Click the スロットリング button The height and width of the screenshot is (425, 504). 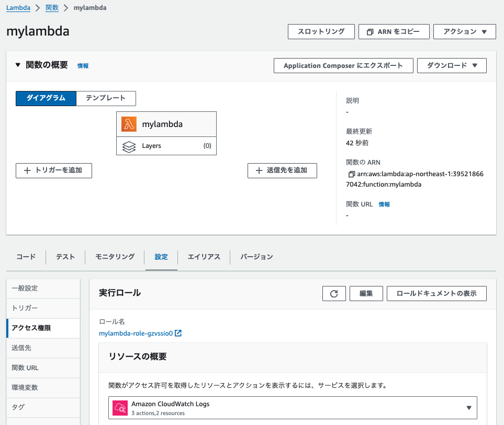(321, 31)
